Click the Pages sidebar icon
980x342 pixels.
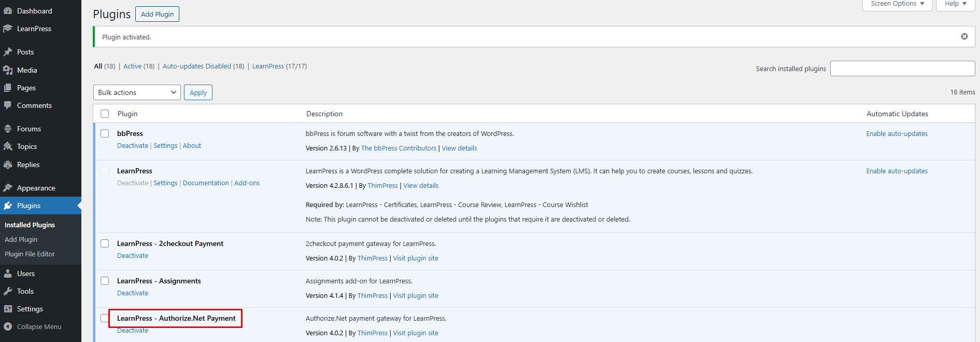pyautogui.click(x=8, y=88)
